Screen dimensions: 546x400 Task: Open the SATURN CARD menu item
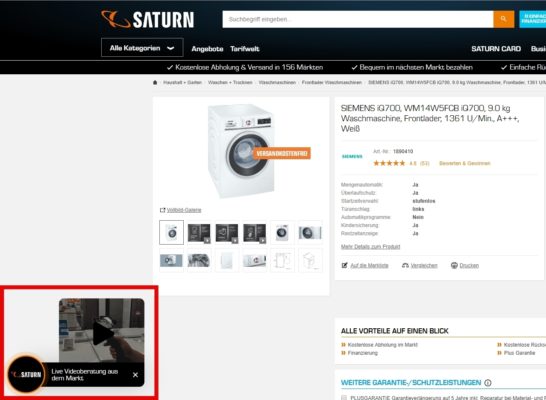click(496, 49)
